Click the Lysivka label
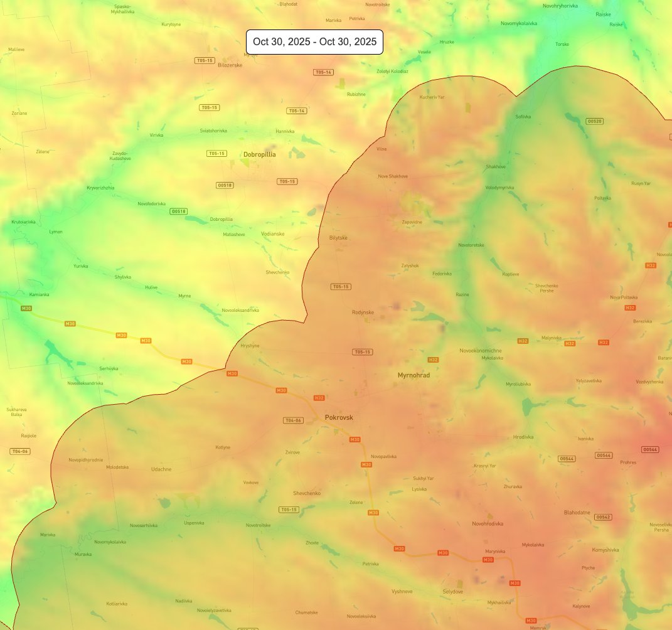Viewport: 672px width, 630px height. pyautogui.click(x=419, y=489)
